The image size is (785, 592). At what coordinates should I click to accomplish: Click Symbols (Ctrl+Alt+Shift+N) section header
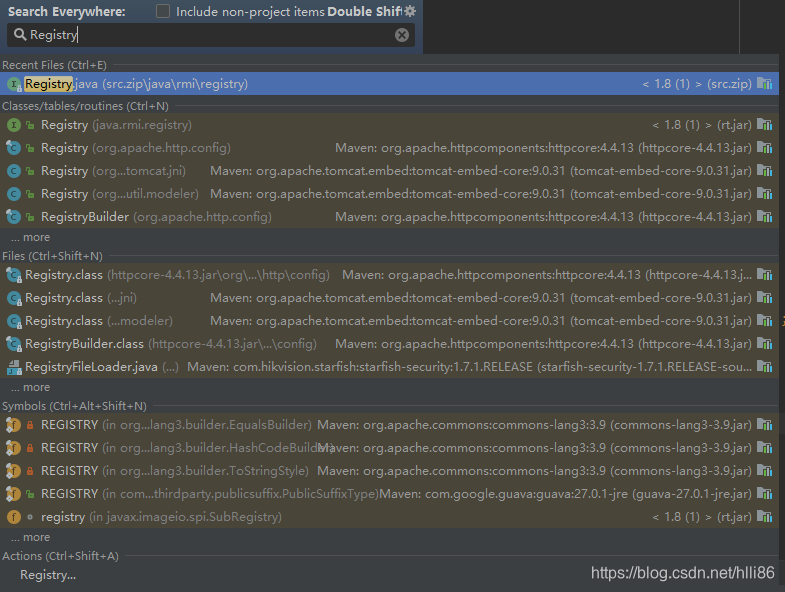74,406
